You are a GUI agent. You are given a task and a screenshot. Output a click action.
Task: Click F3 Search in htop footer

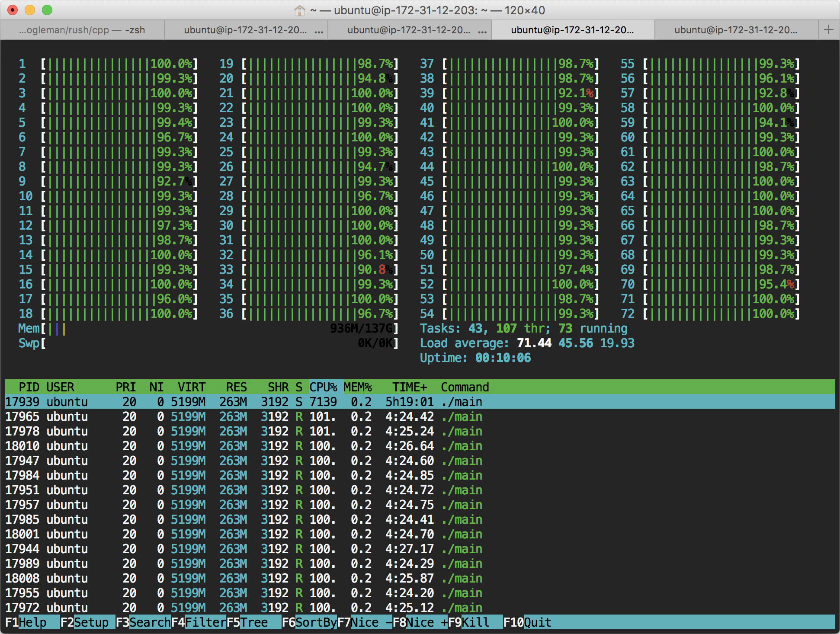[x=143, y=622]
